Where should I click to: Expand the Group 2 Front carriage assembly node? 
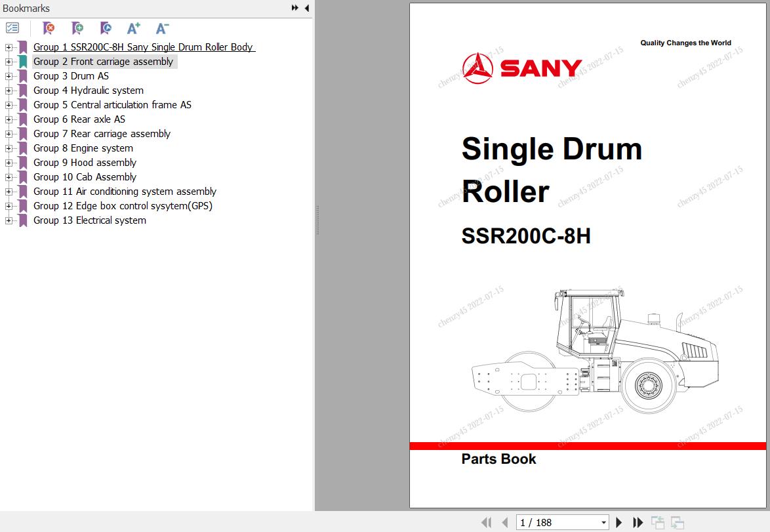(x=9, y=62)
